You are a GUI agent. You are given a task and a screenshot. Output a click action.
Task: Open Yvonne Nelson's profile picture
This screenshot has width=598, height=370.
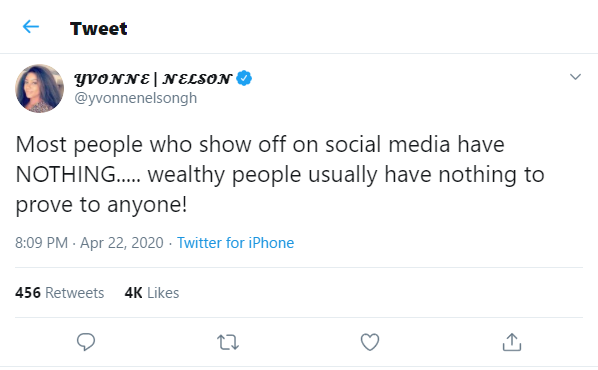(39, 88)
